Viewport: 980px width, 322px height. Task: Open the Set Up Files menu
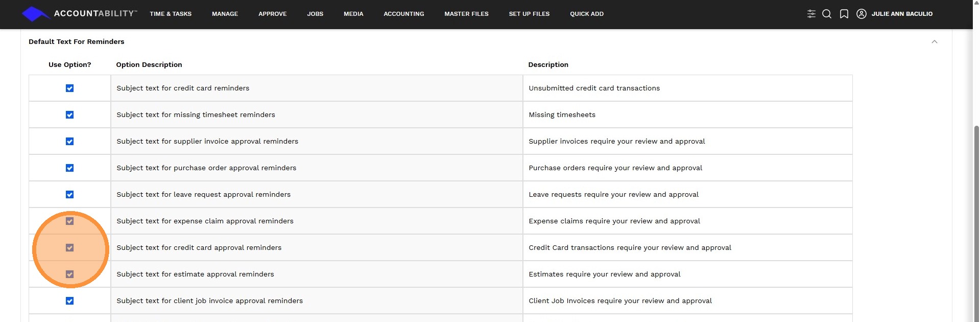pyautogui.click(x=529, y=14)
